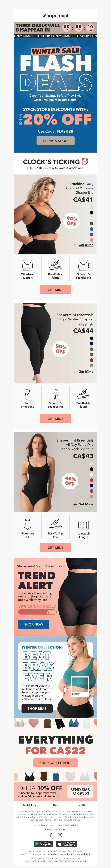Click SHOP NOW for Mesh Shaper Shorts

pos(34,624)
